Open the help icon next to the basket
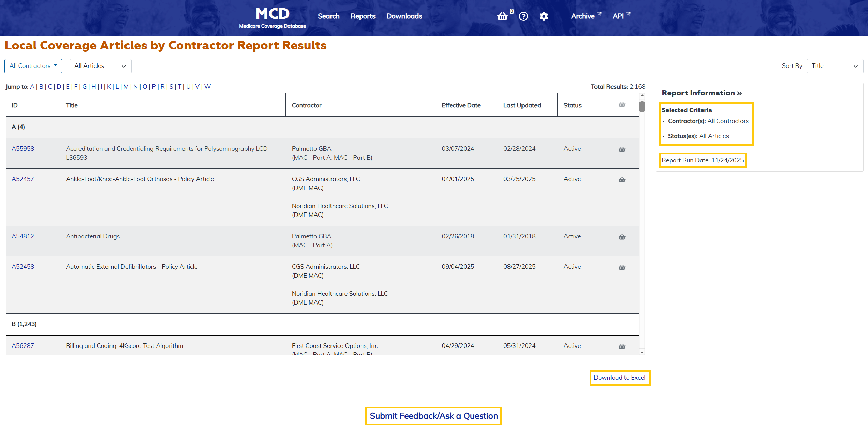Image resolution: width=868 pixels, height=428 pixels. coord(523,16)
